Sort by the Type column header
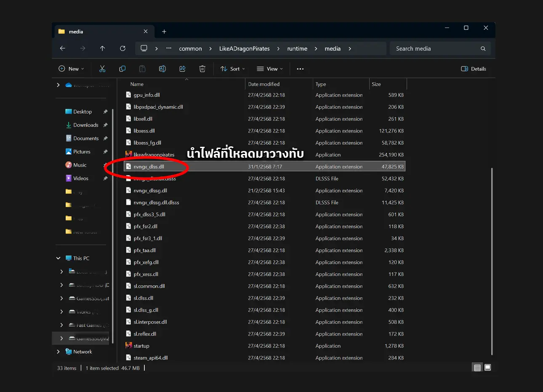543x392 pixels. coord(321,84)
